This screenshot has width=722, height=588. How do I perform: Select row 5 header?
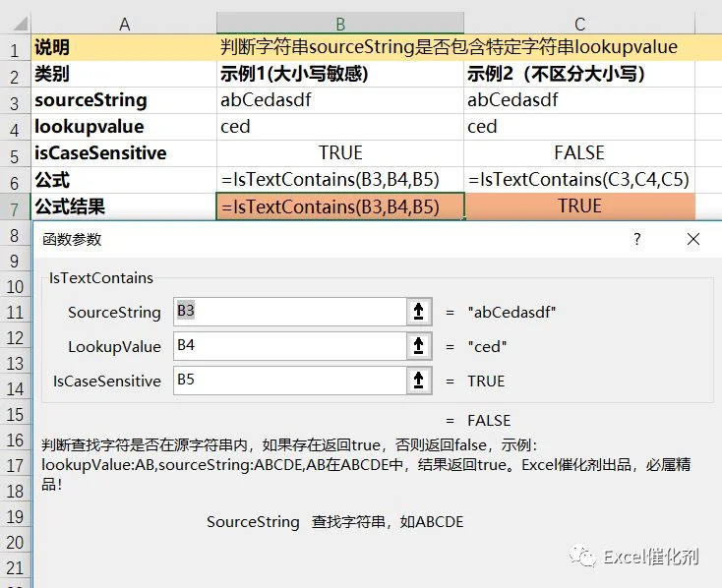pos(15,155)
